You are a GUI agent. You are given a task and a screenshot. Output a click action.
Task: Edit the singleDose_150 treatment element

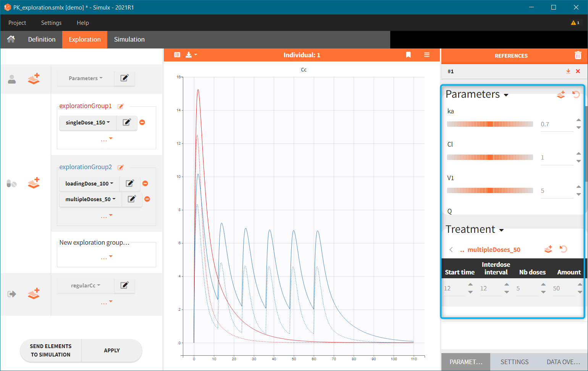pos(127,123)
